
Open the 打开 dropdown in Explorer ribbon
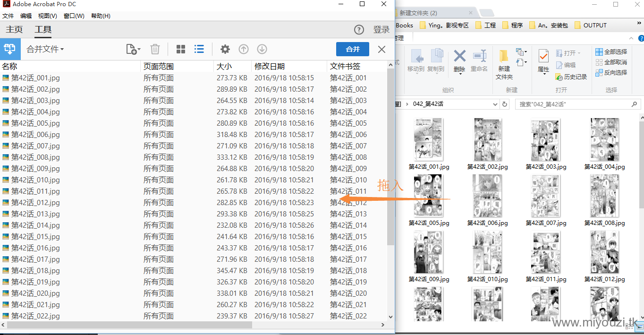[568, 53]
